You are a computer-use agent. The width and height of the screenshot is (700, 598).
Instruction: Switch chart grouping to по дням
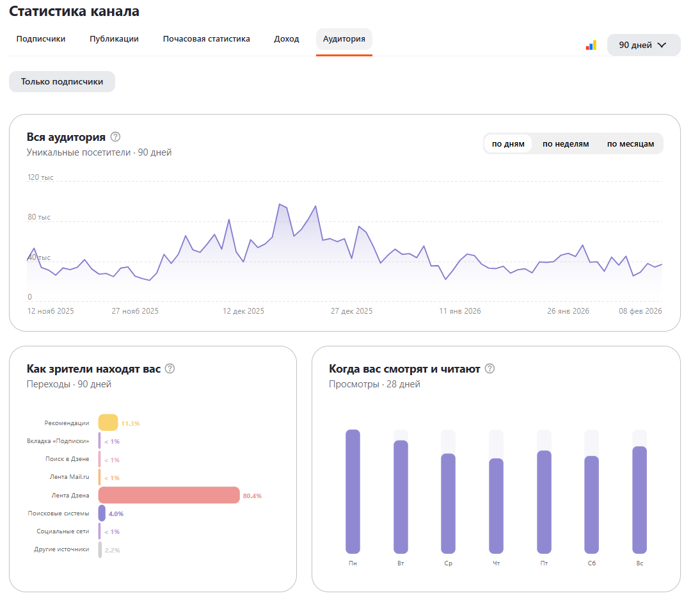(508, 144)
